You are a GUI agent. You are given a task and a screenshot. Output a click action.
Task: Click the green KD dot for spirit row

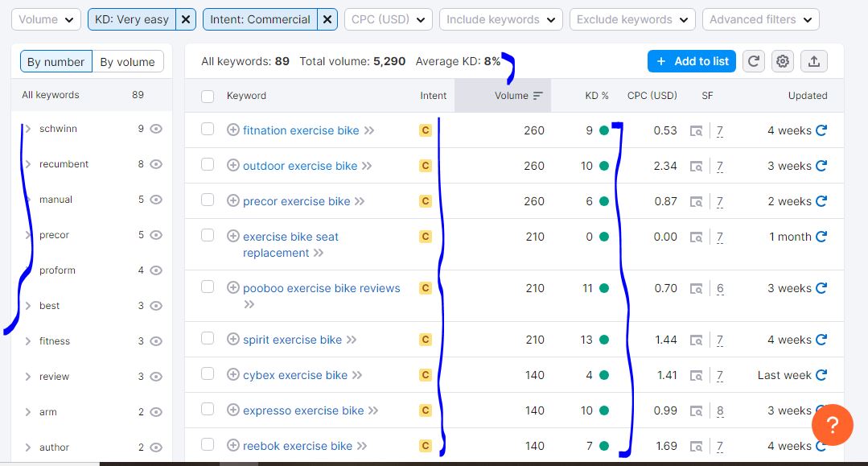tap(604, 340)
